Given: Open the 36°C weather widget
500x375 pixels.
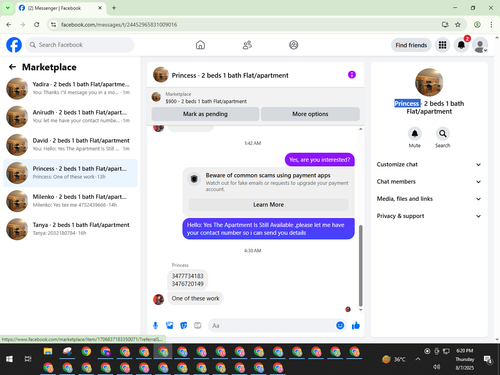Looking at the screenshot, I should (394, 359).
